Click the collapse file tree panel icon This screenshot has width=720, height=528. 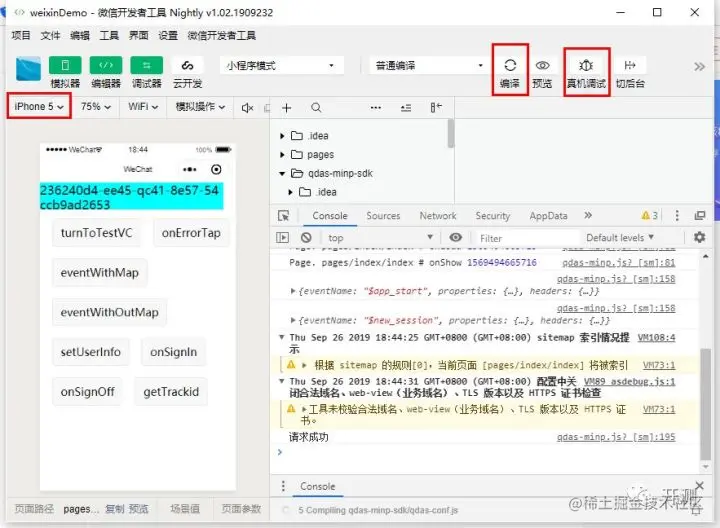click(x=436, y=108)
